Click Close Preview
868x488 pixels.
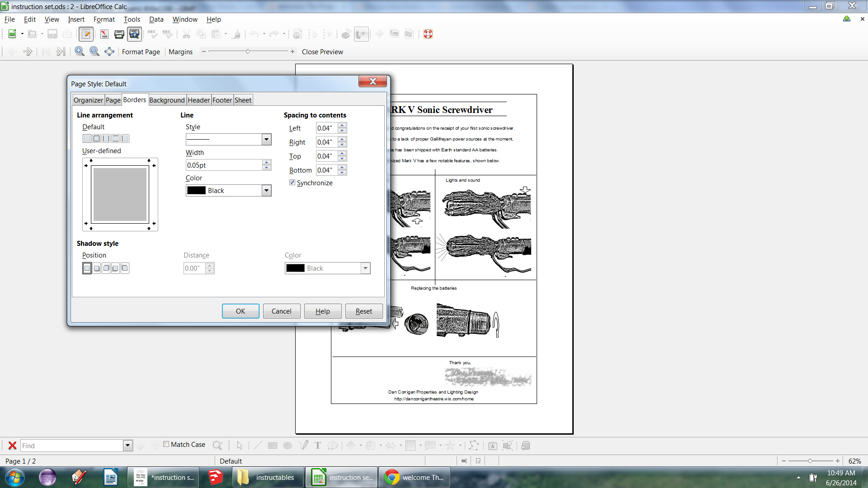point(322,52)
